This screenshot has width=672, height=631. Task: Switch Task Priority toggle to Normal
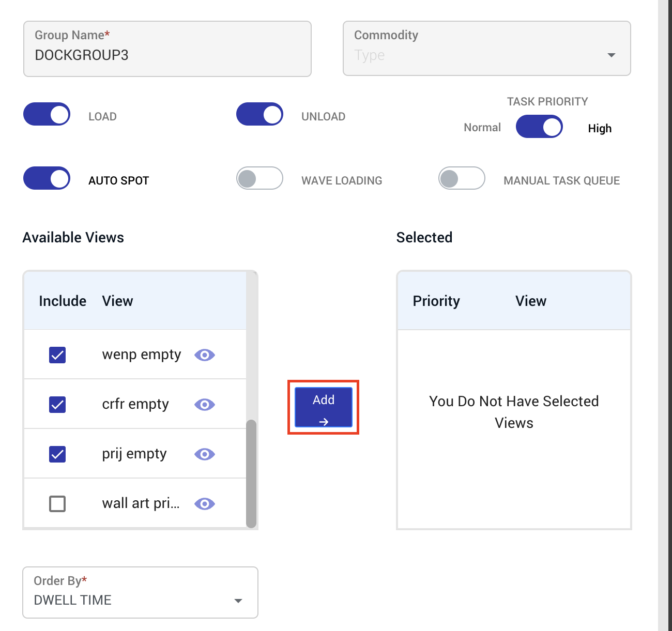coord(539,127)
